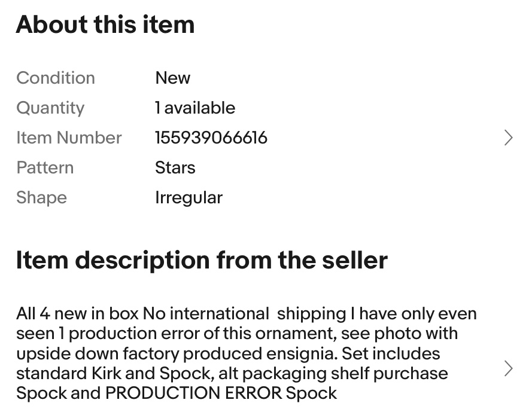
Task: Click the New condition value
Action: [172, 78]
